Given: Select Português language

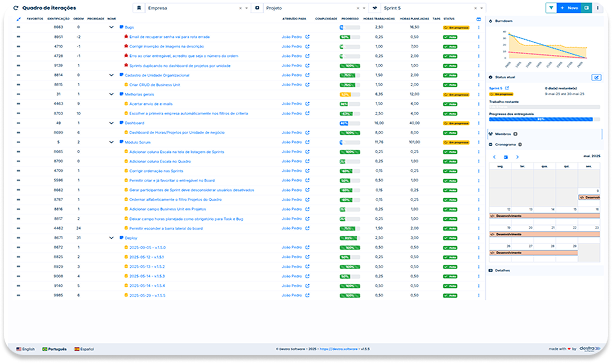Looking at the screenshot, I should (54, 349).
